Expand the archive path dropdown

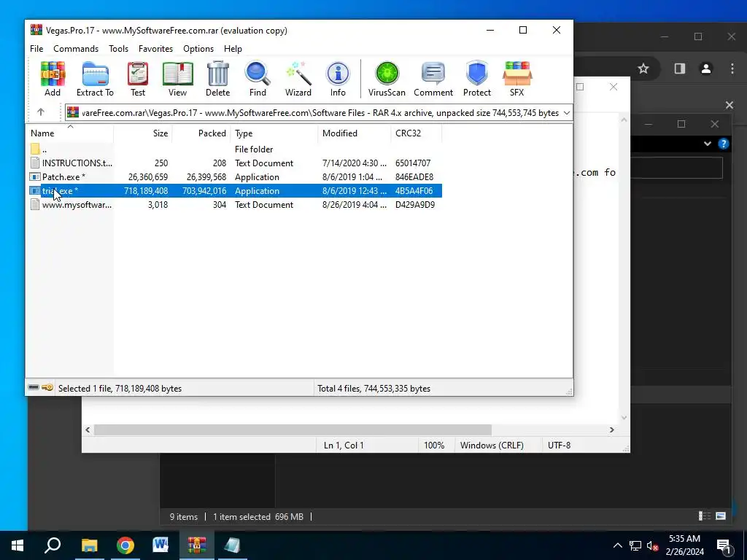(566, 113)
